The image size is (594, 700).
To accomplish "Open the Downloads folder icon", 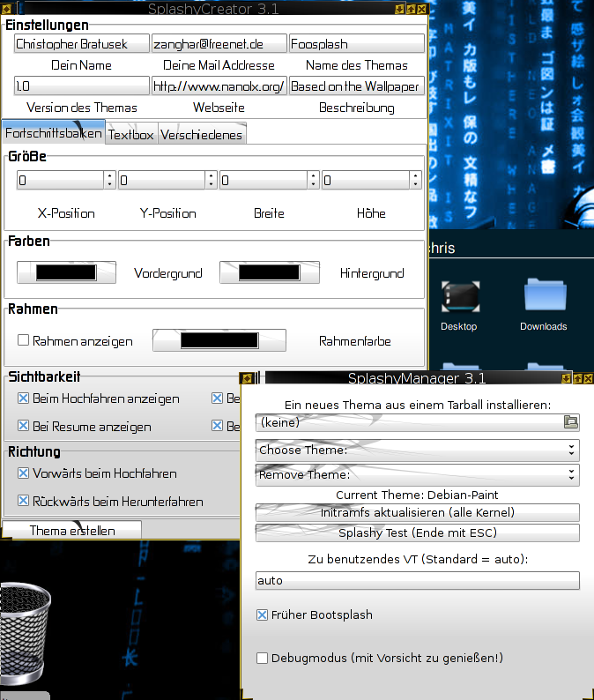I will (x=545, y=294).
